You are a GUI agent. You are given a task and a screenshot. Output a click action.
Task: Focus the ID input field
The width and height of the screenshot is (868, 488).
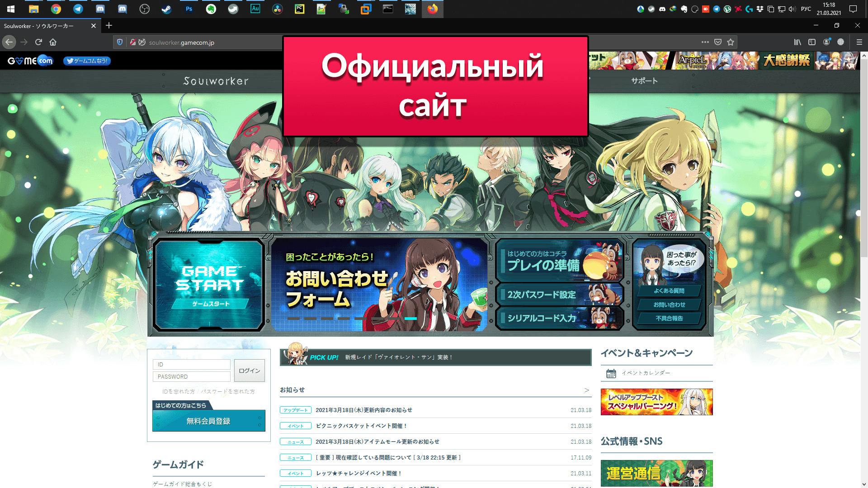coord(192,365)
